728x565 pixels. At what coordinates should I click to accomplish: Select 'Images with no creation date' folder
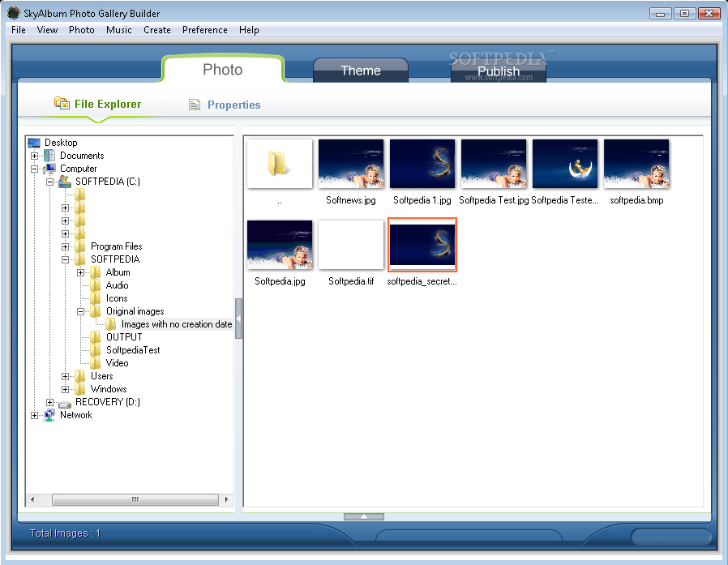tap(177, 324)
